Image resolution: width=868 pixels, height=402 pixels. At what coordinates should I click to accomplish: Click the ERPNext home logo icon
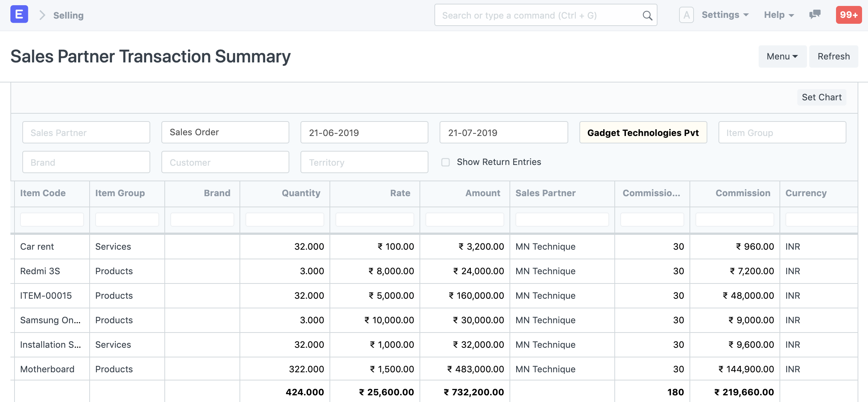[19, 15]
